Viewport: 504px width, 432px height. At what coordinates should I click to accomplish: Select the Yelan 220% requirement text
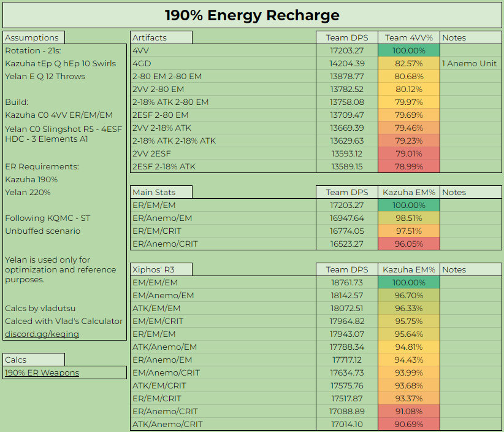point(28,192)
